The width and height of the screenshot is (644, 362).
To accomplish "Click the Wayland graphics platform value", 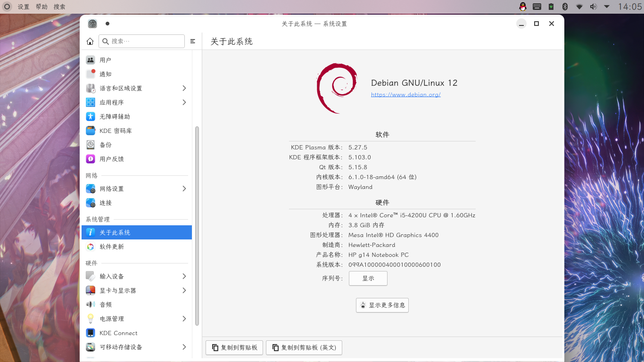I will coord(361,187).
